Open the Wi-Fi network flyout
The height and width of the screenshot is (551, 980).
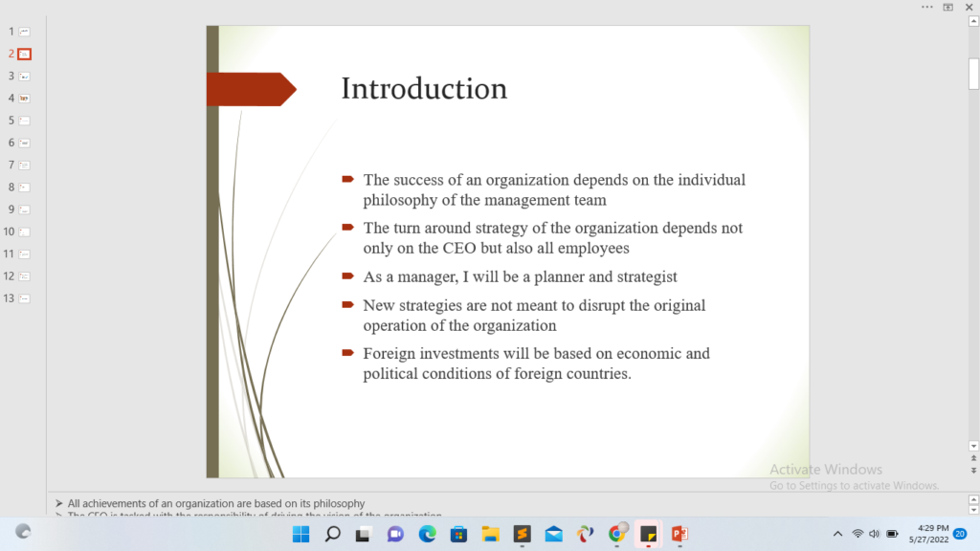click(x=857, y=534)
